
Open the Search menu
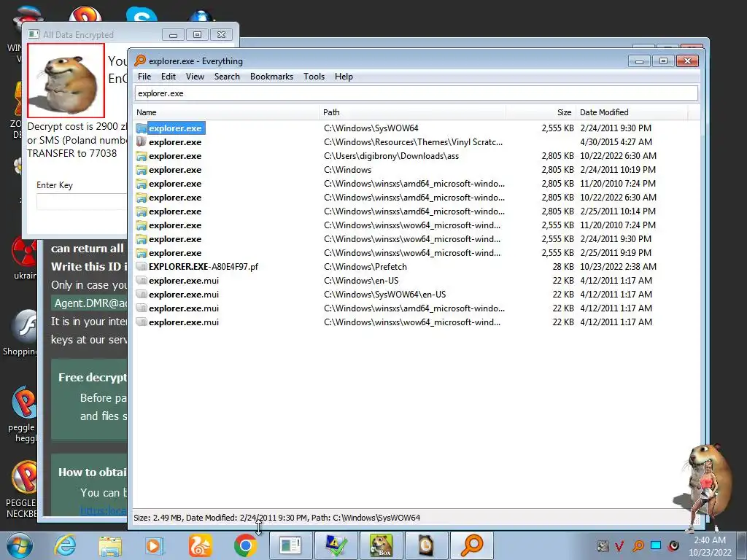point(227,77)
